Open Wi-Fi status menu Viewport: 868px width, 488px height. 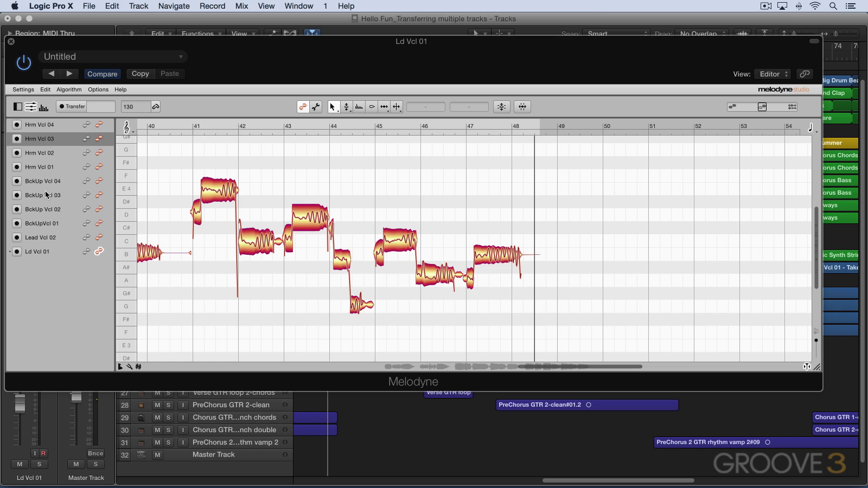click(815, 6)
